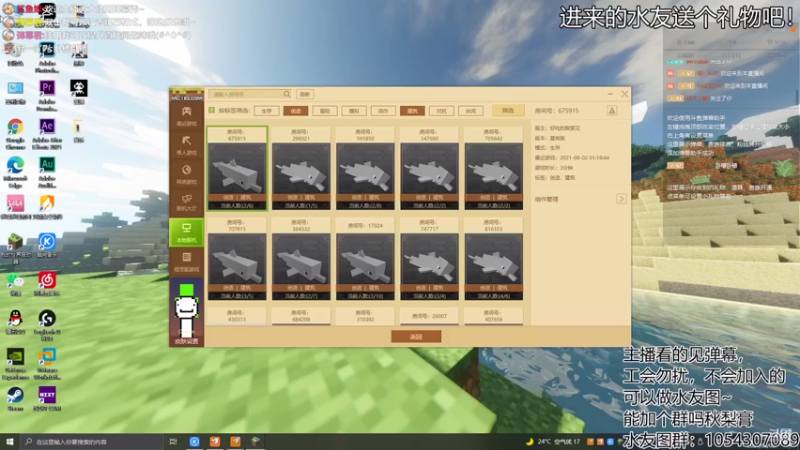Click room number 26007 header
Image resolution: width=800 pixels, height=450 pixels.
pos(429,316)
